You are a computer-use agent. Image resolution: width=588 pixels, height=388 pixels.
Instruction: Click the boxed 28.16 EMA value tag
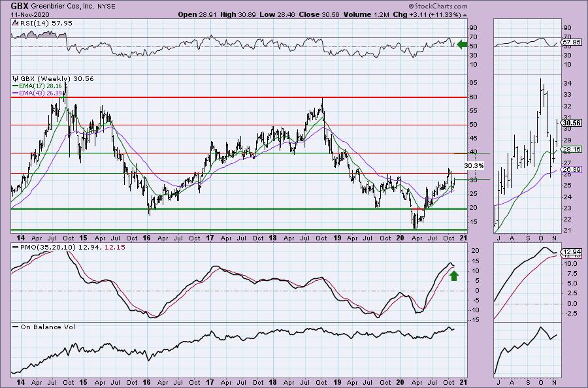(x=572, y=149)
